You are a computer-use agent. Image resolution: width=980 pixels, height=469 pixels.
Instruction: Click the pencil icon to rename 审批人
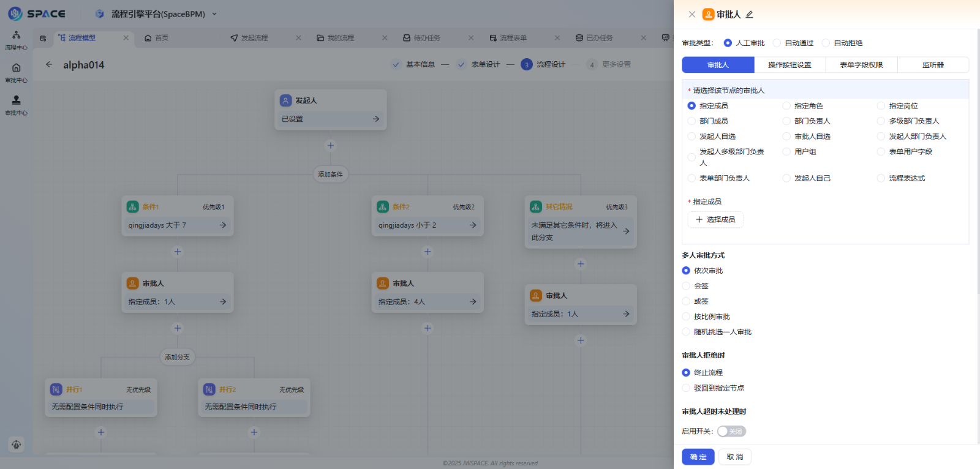point(750,15)
